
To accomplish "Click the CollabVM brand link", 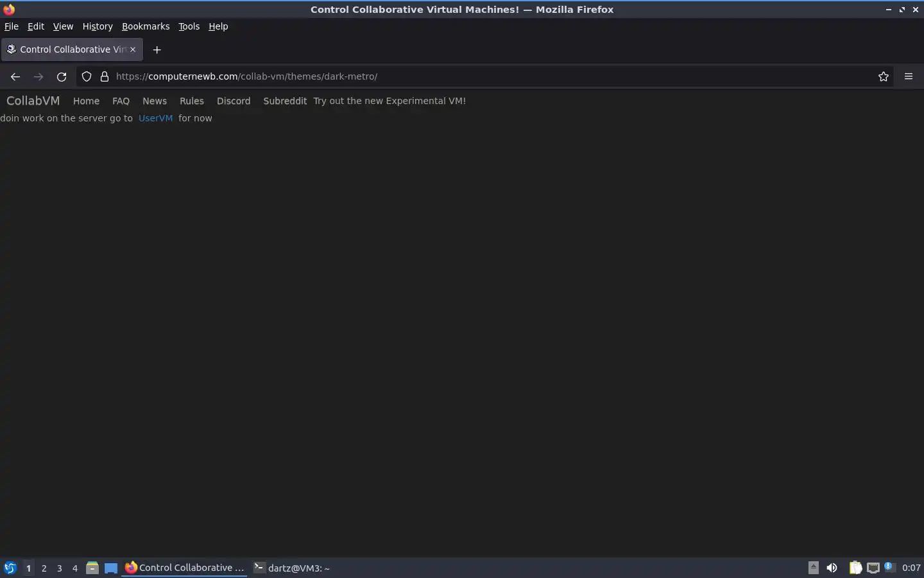I will coord(33,101).
